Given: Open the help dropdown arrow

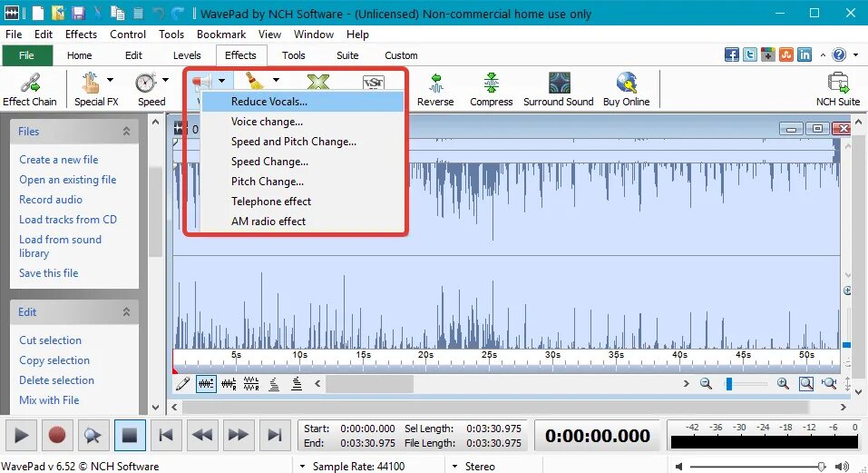Looking at the screenshot, I should pyautogui.click(x=855, y=54).
